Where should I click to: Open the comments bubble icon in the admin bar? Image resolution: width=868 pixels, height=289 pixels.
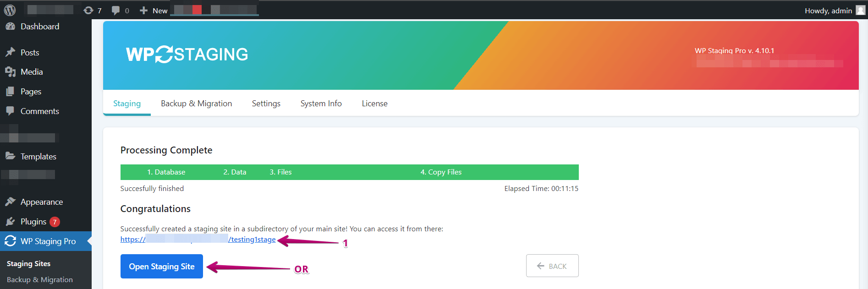point(116,10)
